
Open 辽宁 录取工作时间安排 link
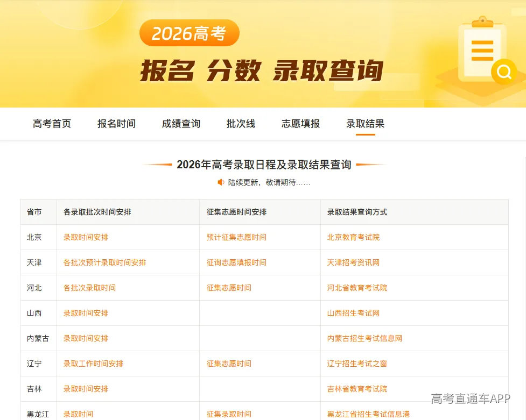coord(93,364)
